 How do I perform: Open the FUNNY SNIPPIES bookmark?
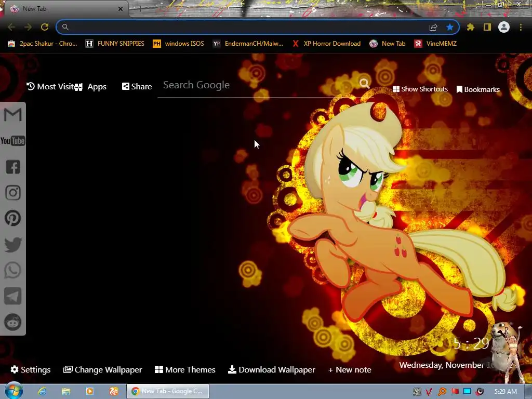pos(115,44)
